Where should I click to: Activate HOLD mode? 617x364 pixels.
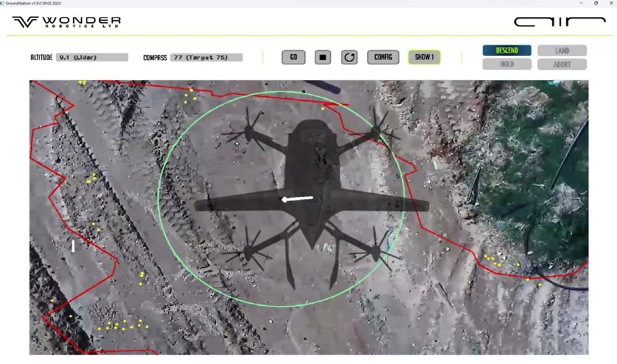(x=506, y=64)
